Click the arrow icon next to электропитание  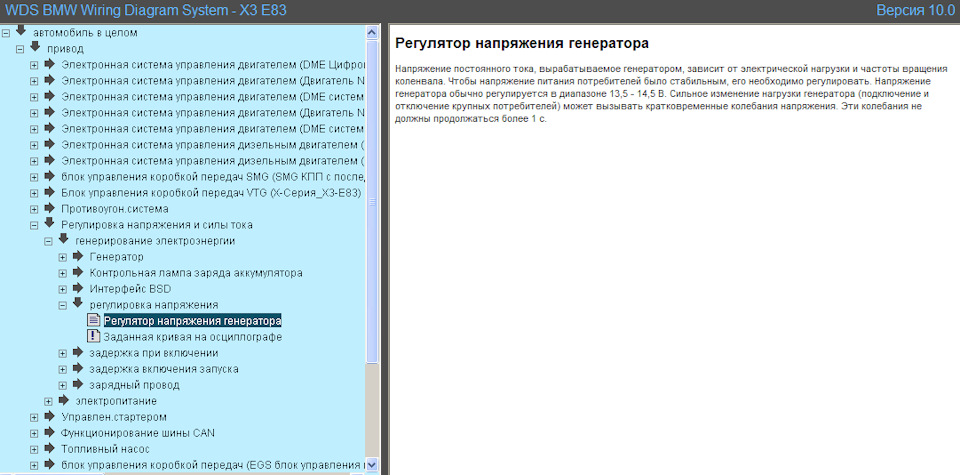pyautogui.click(x=64, y=400)
